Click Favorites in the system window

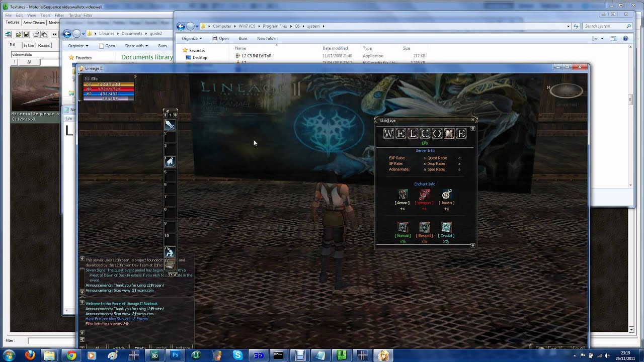tap(194, 50)
